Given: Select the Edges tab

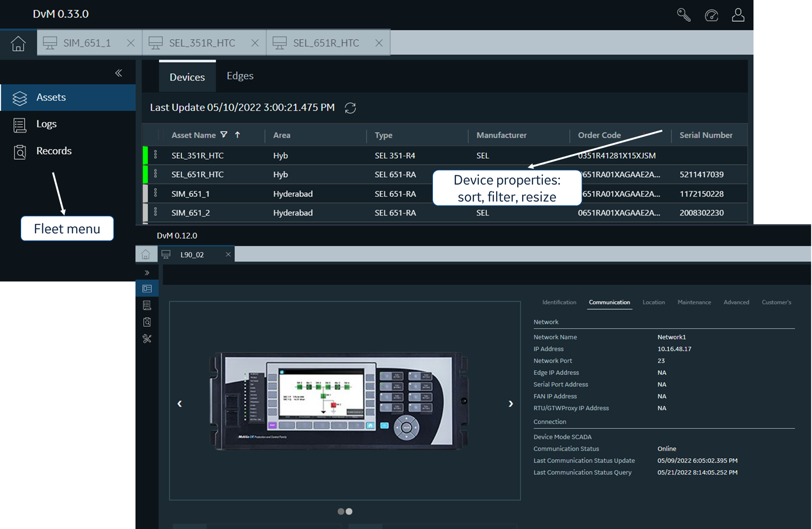Looking at the screenshot, I should click(x=240, y=76).
